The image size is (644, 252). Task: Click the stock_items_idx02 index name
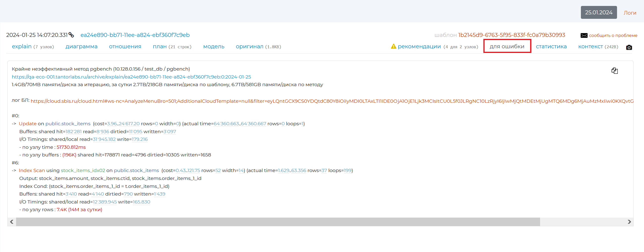pos(83,171)
